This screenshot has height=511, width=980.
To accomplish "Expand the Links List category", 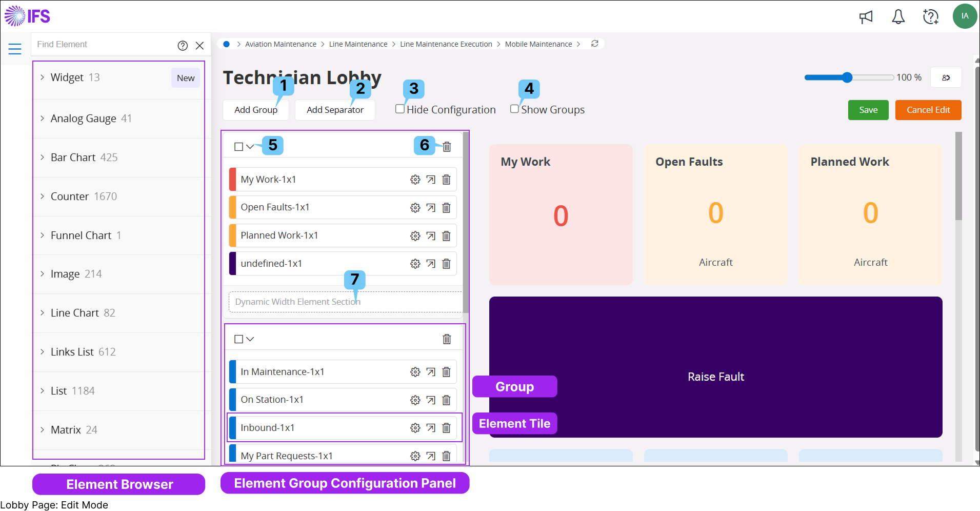I will pyautogui.click(x=42, y=352).
